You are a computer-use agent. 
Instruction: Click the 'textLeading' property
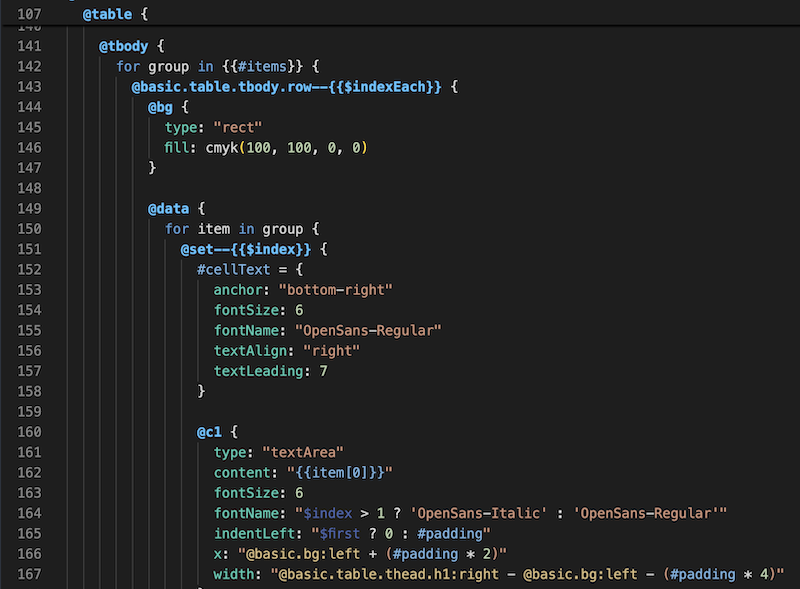click(258, 371)
